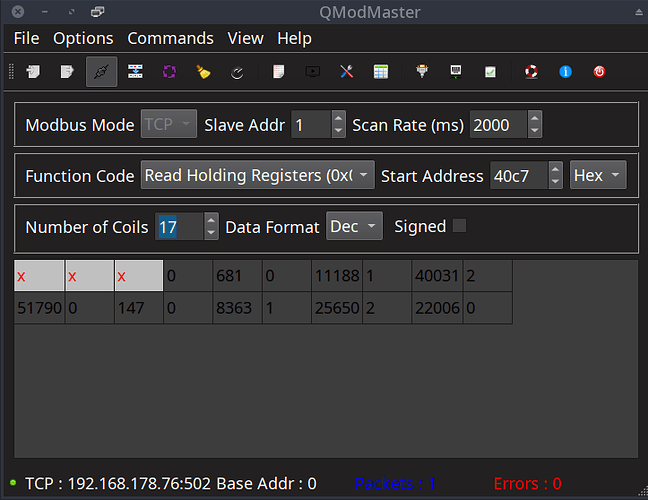Click the blue Packets : 1 counter
The image size is (648, 500).
[395, 483]
